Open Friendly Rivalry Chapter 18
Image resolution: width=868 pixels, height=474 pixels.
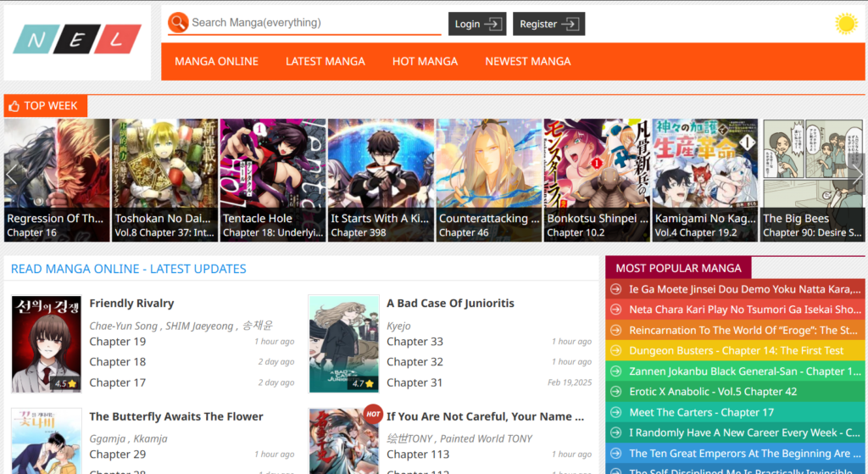point(117,362)
